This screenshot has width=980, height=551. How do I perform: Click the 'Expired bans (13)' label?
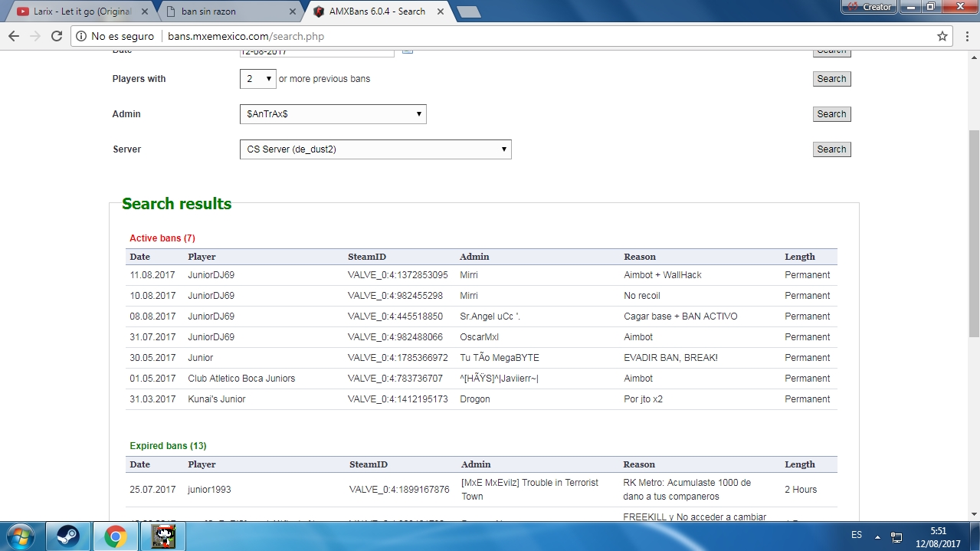tap(168, 446)
